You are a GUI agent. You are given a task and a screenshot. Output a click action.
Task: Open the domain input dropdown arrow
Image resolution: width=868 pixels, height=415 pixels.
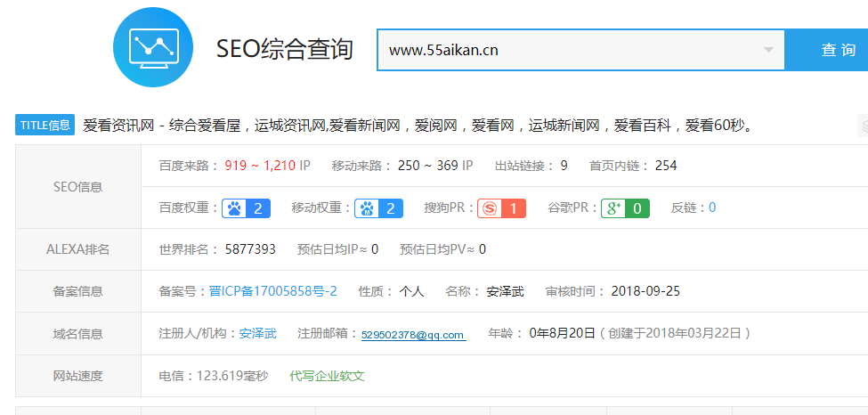pos(767,50)
